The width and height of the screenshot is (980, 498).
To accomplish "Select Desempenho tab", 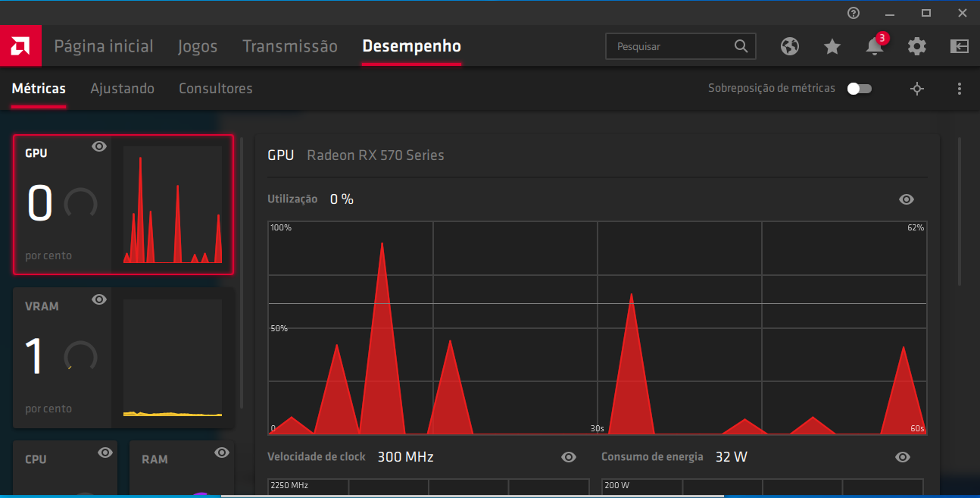I will pyautogui.click(x=411, y=46).
